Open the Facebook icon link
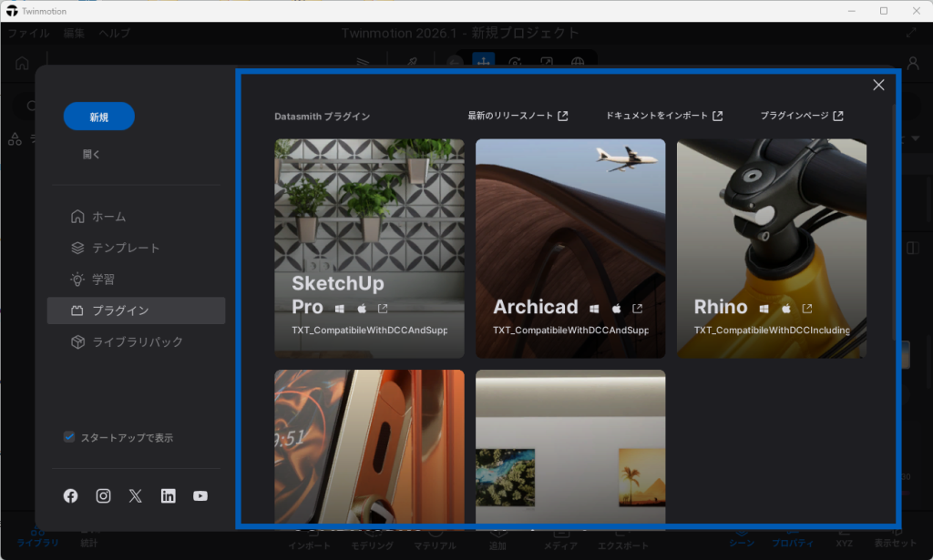933x560 pixels. (x=71, y=495)
